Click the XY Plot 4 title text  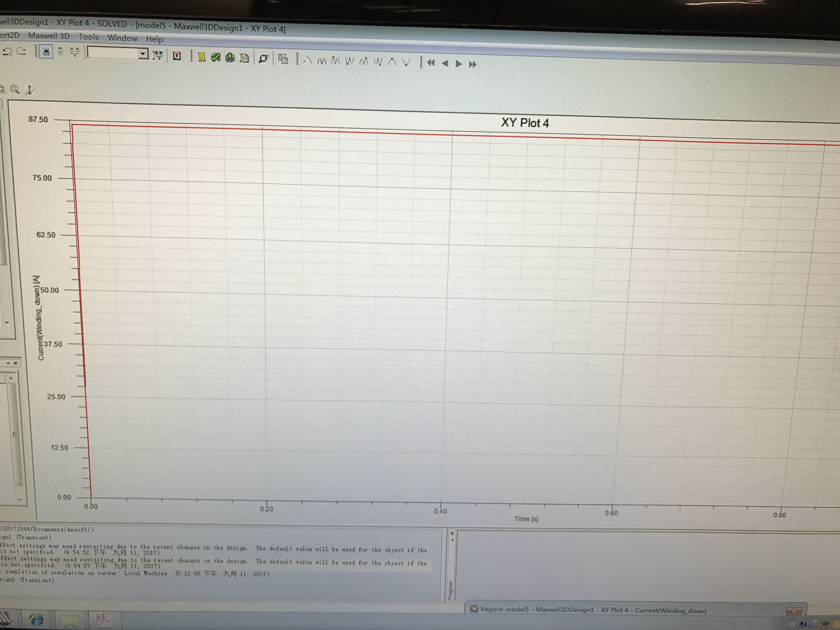click(525, 123)
